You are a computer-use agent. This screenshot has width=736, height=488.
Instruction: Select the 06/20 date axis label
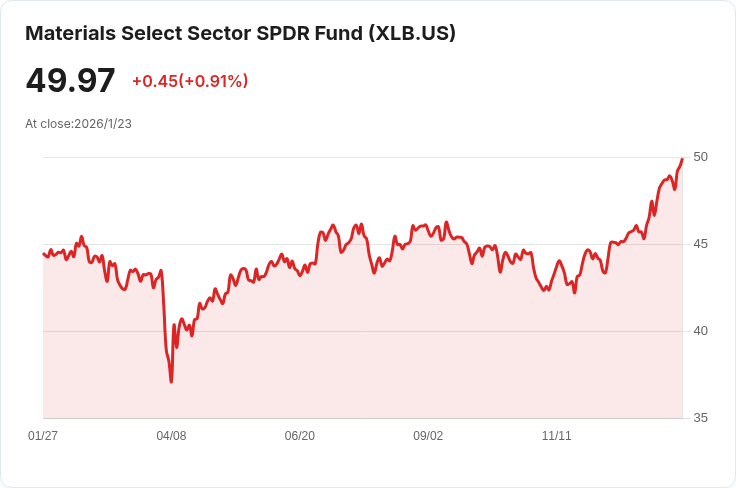[x=299, y=436]
